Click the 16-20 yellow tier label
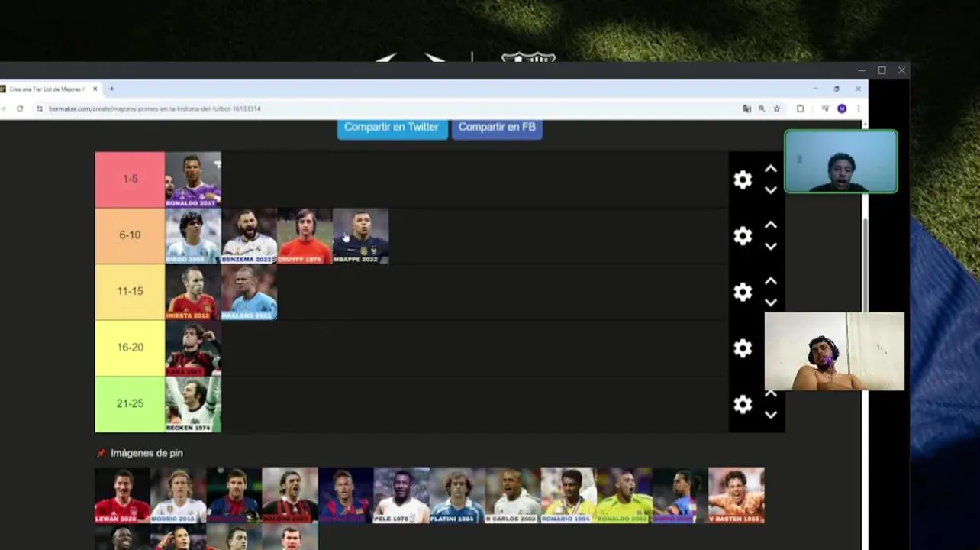Viewport: 980px width, 550px height. 130,348
